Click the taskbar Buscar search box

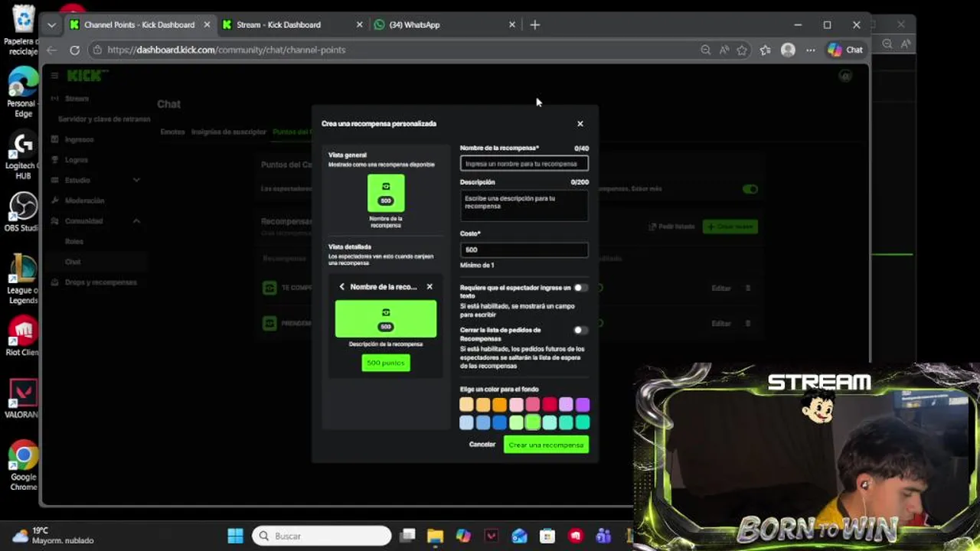click(322, 536)
